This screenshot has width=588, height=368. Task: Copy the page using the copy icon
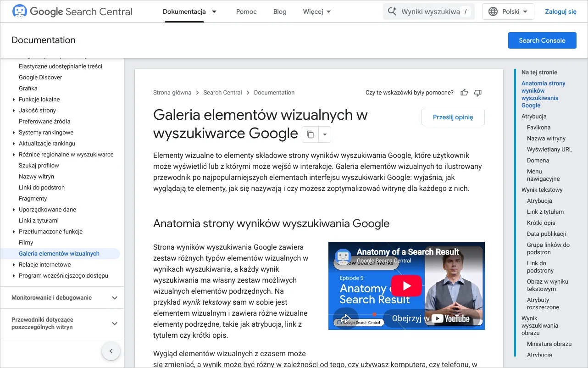pyautogui.click(x=310, y=134)
